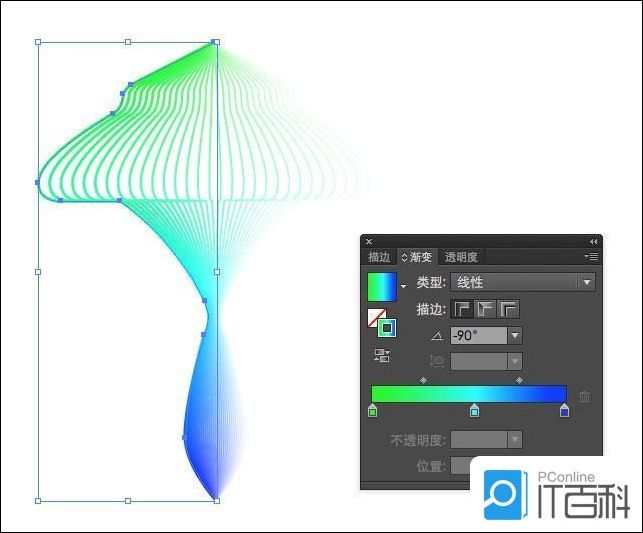Click the top-right bounding box handle

pos(217,42)
